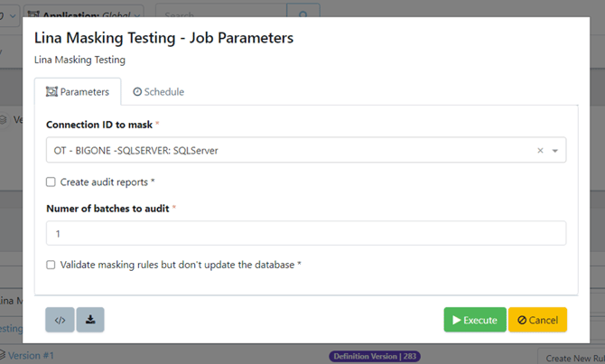Click the Create New Rule button

(572, 358)
